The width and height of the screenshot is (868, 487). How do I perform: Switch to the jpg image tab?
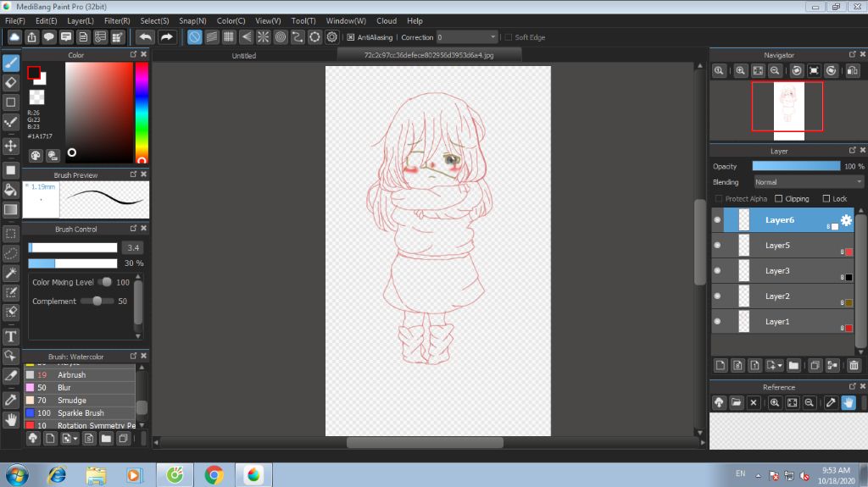[429, 55]
